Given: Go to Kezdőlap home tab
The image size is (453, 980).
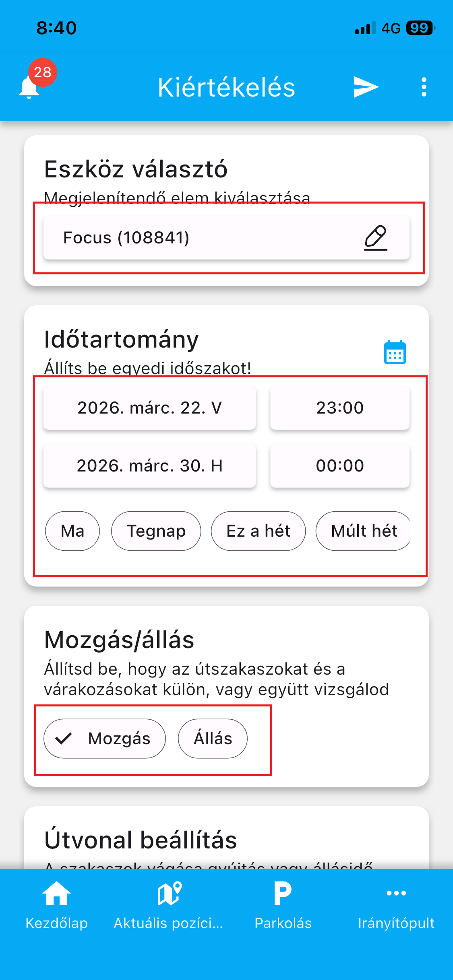Looking at the screenshot, I should click(x=56, y=905).
